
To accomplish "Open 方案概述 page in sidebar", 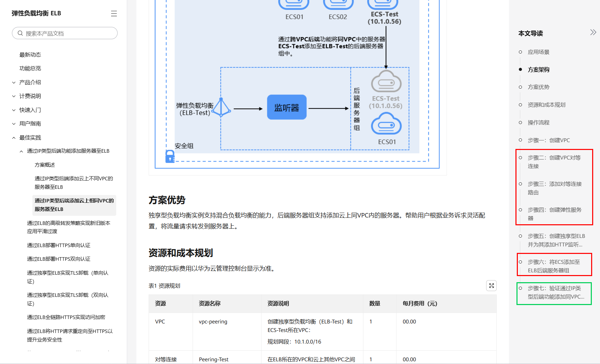I will (x=45, y=165).
